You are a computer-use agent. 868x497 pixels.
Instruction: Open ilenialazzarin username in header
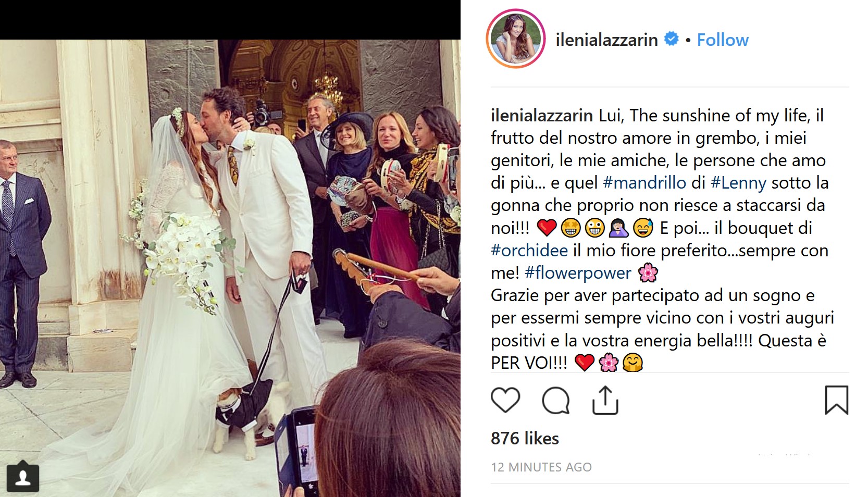606,40
